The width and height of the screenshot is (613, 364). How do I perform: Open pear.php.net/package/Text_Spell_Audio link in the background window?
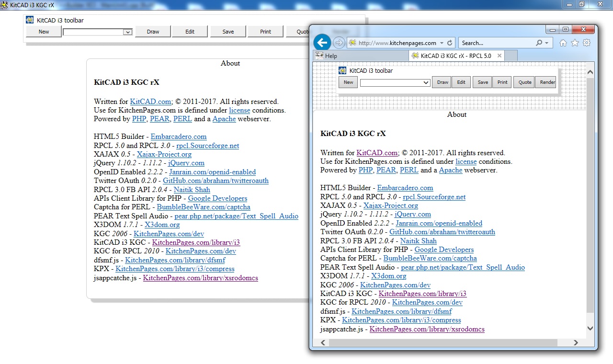coord(237,216)
